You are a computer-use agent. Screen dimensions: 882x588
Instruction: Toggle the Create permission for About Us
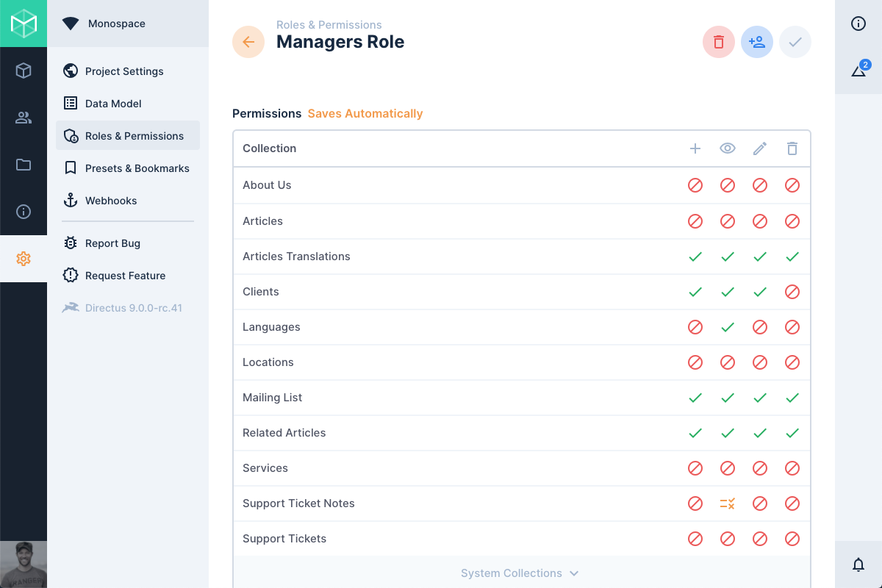click(695, 185)
